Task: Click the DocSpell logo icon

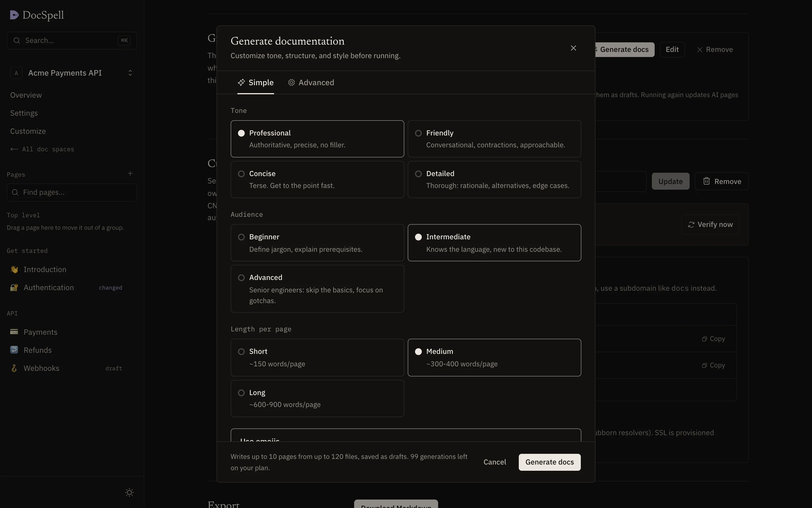Action: pos(14,15)
